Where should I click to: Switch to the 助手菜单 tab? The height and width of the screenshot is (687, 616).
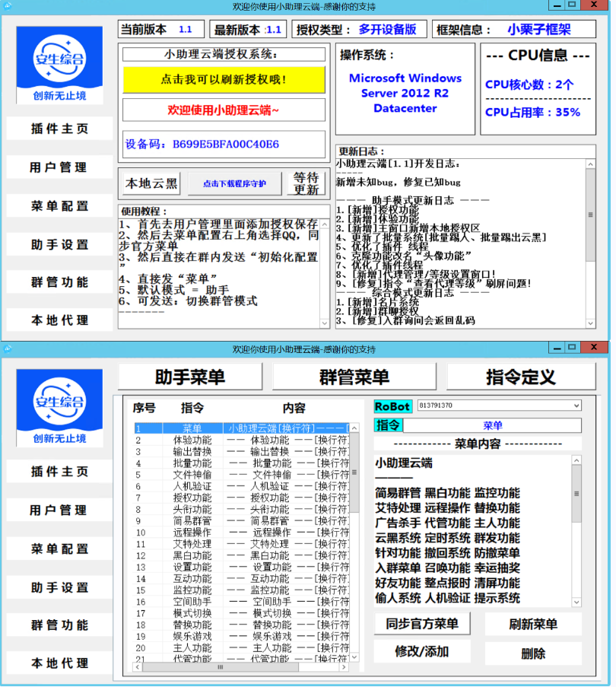click(190, 377)
